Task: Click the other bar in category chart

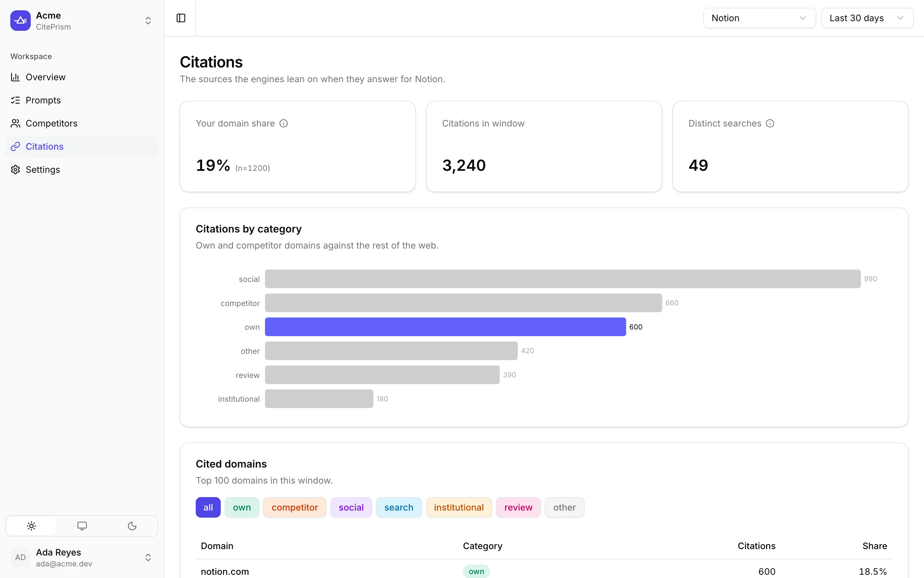Action: pos(391,351)
